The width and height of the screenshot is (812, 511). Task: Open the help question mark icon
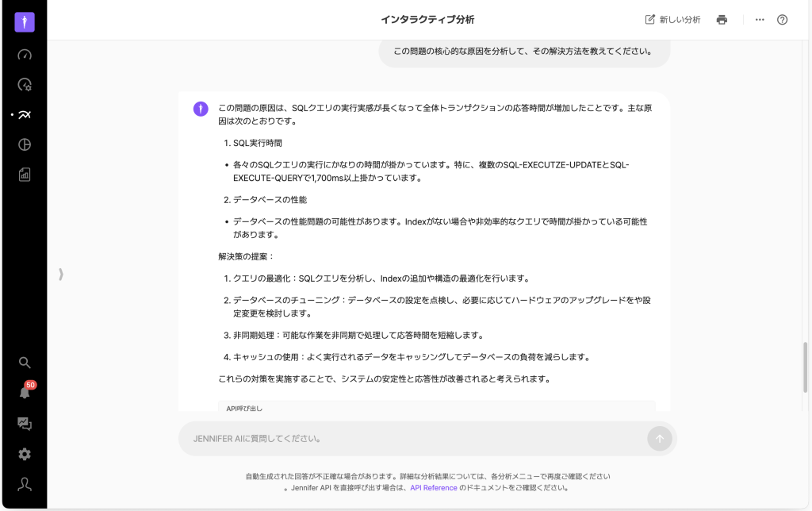tap(782, 20)
